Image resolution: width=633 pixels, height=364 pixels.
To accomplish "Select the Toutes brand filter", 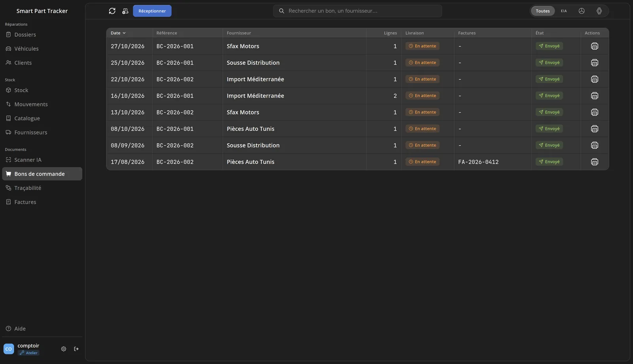I will click(543, 11).
